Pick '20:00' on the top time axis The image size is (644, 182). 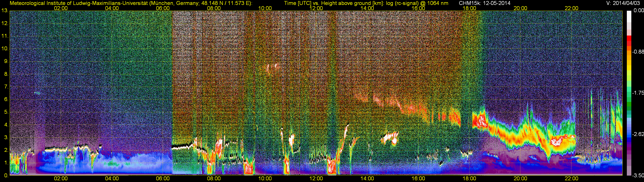[521, 8]
